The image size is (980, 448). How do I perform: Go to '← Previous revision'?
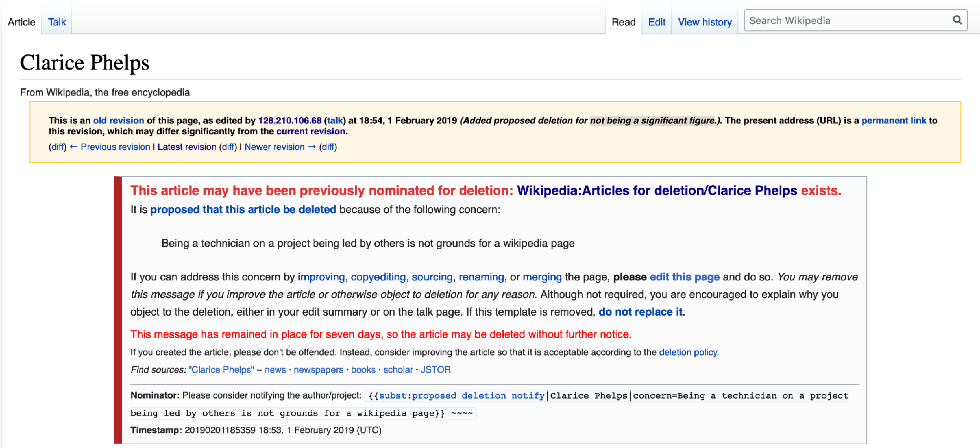[x=110, y=147]
